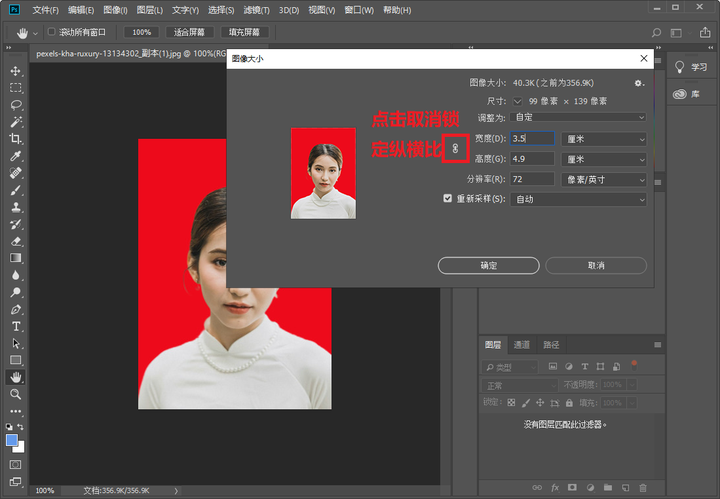
Task: Select the Zoom tool in toolbar
Action: (x=16, y=394)
